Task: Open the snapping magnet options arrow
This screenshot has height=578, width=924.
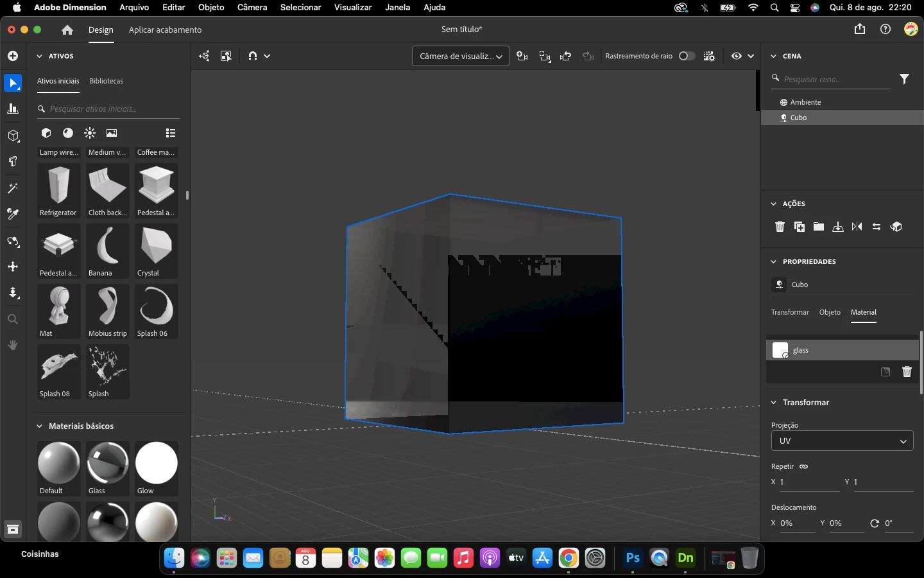Action: pos(267,56)
